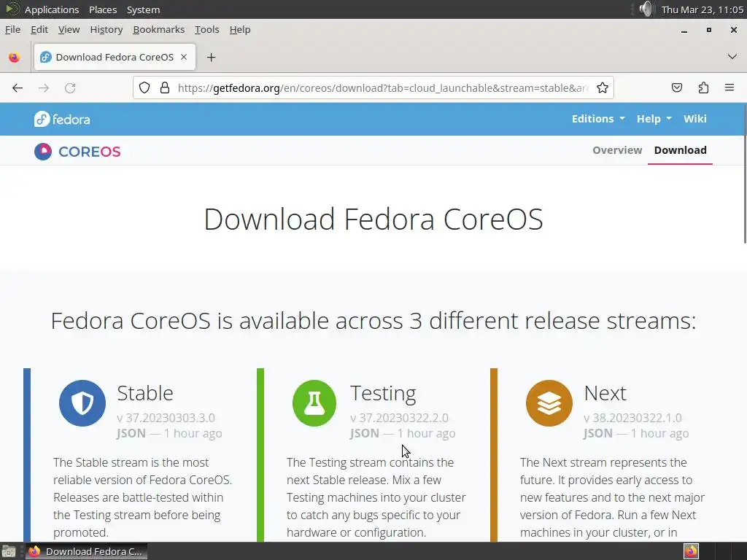Open the Stable stream JSON link
This screenshot has height=560, width=747.
point(131,433)
